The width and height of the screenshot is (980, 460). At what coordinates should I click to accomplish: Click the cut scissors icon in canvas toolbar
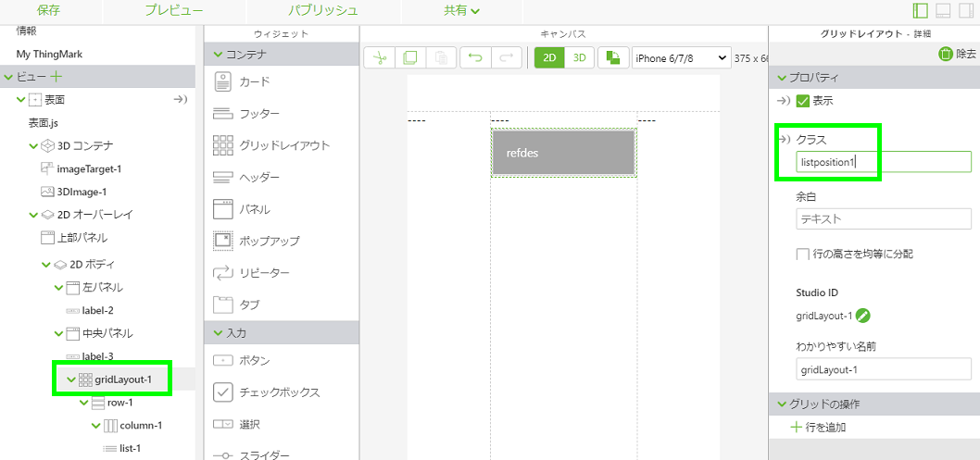[380, 57]
